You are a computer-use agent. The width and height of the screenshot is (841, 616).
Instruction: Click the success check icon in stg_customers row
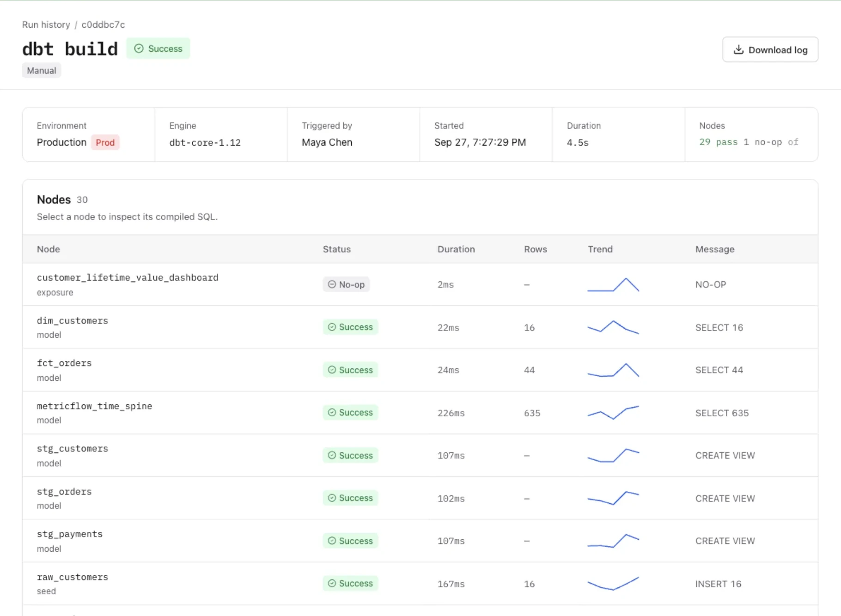tap(332, 455)
